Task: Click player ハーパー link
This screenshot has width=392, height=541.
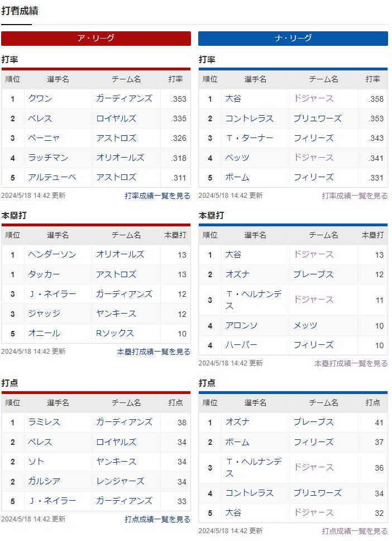Action: [x=241, y=345]
